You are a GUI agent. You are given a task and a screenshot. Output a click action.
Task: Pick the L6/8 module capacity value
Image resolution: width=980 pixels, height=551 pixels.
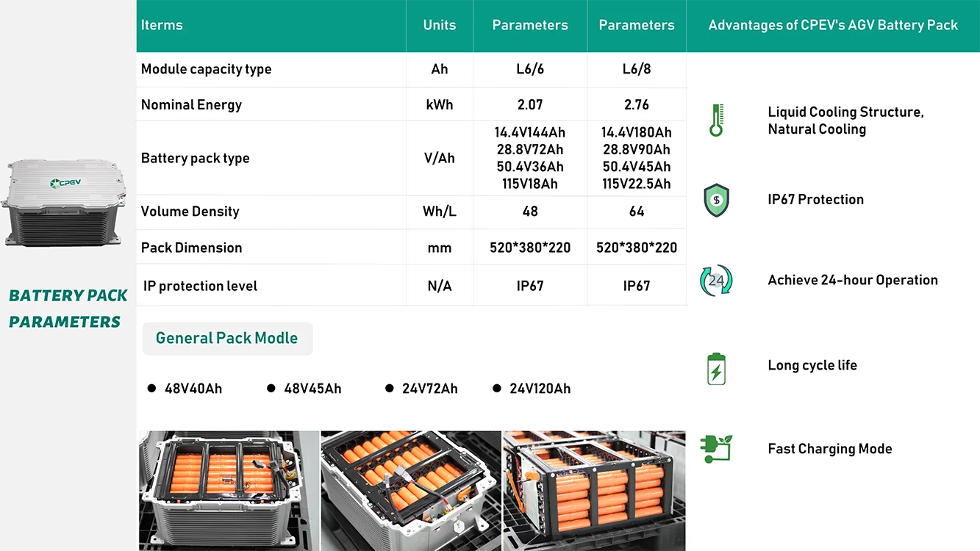tap(637, 69)
